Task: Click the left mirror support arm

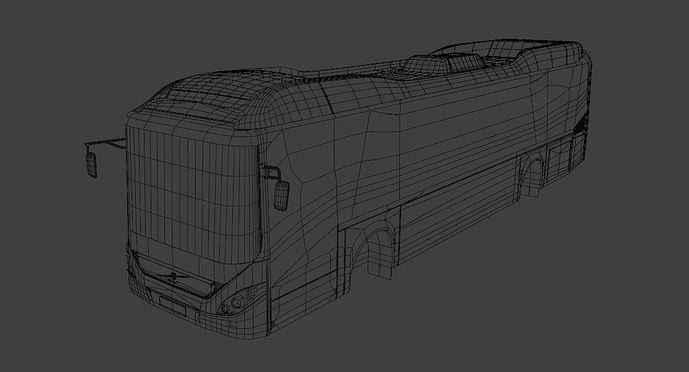Action: click(x=105, y=142)
